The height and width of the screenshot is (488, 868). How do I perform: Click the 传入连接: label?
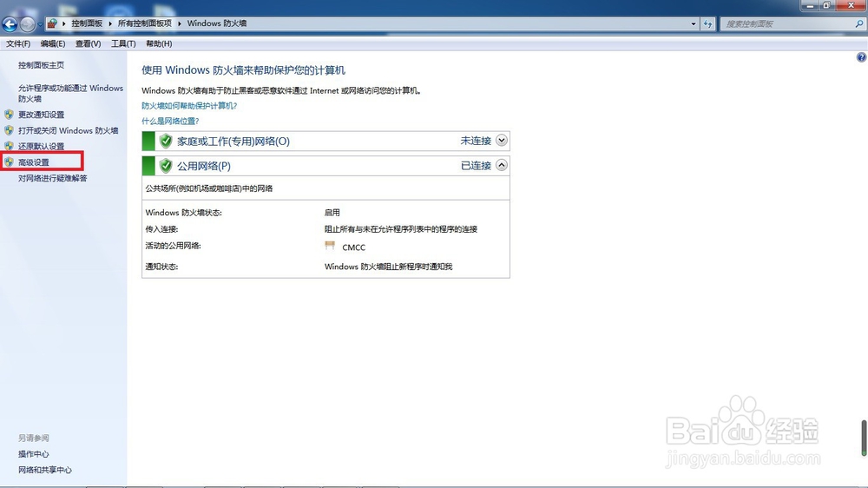coord(161,229)
